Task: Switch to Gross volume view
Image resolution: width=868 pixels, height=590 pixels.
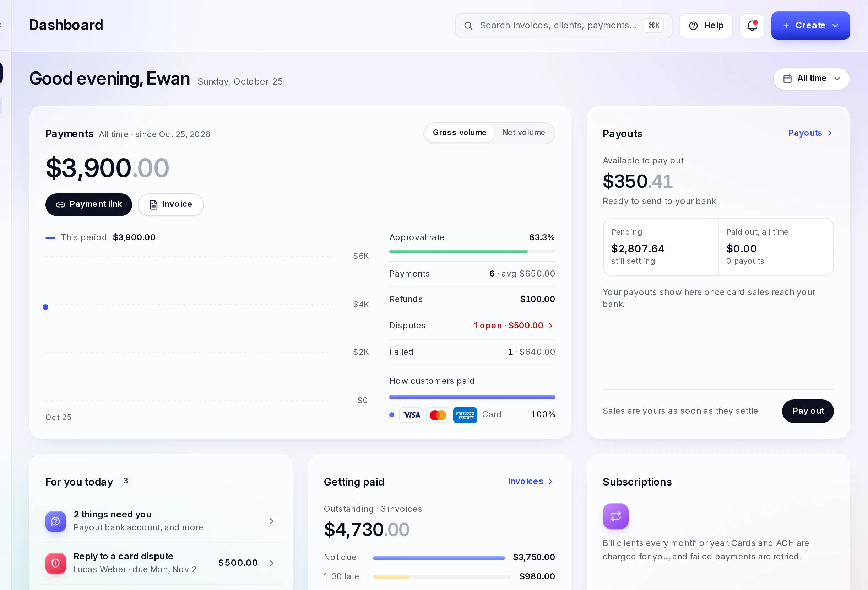Action: (x=460, y=133)
